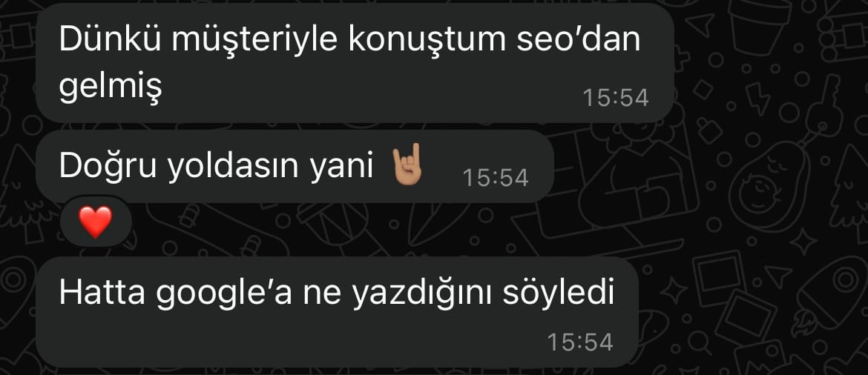Click the 15:54 timestamp under "gelmiş" message
868x375 pixels.
616,98
